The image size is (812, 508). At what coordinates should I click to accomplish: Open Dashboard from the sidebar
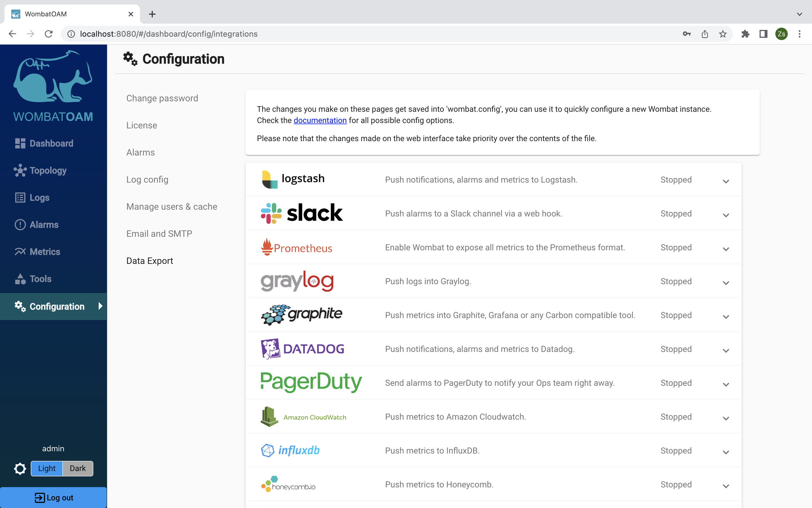click(44, 143)
